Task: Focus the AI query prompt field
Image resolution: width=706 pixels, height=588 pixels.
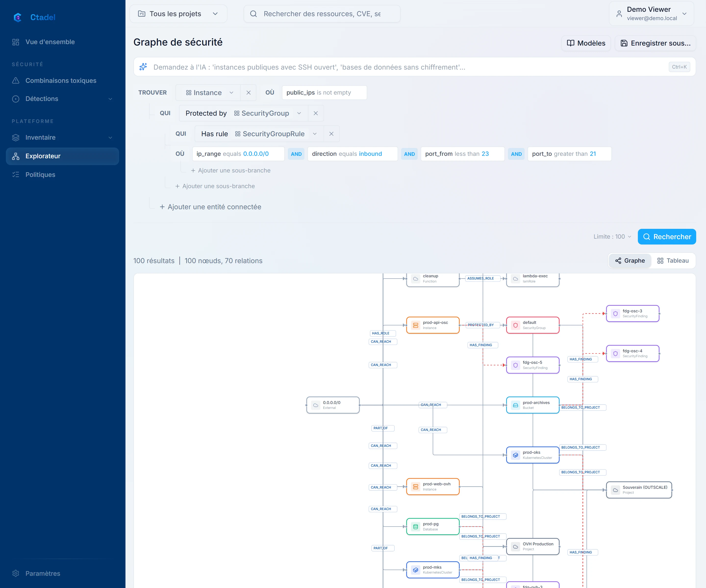Action: coord(414,67)
